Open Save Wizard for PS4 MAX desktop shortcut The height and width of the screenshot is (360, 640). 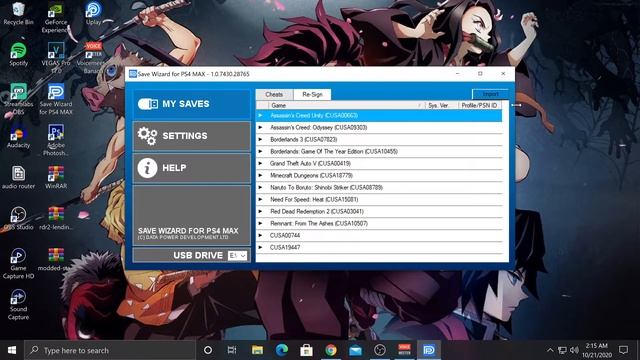coord(56,100)
